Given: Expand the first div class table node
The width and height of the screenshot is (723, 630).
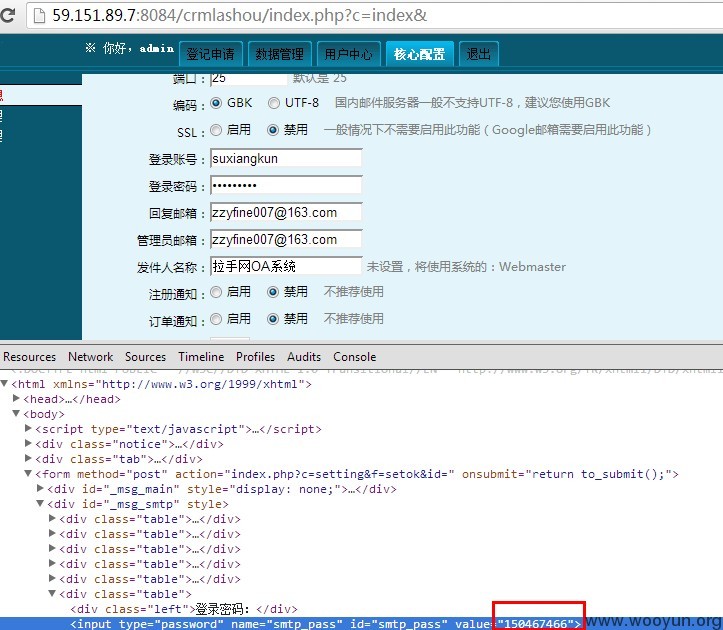Looking at the screenshot, I should tap(52, 518).
